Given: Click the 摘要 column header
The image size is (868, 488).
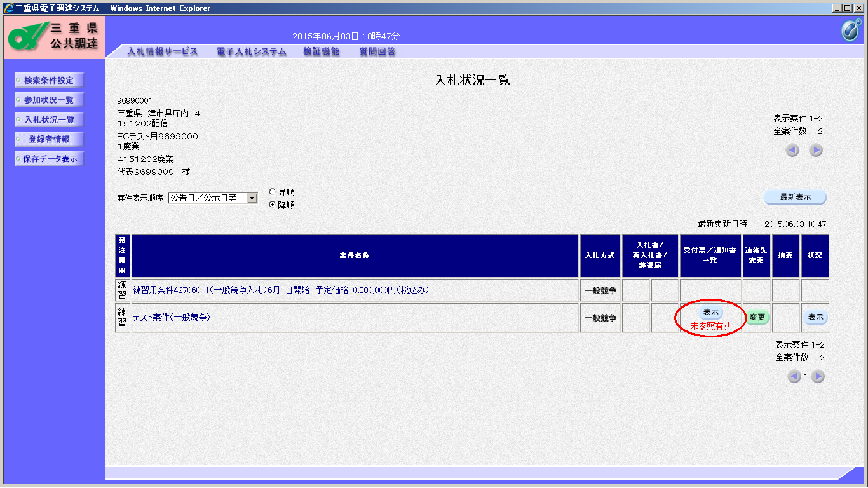Looking at the screenshot, I should [786, 255].
